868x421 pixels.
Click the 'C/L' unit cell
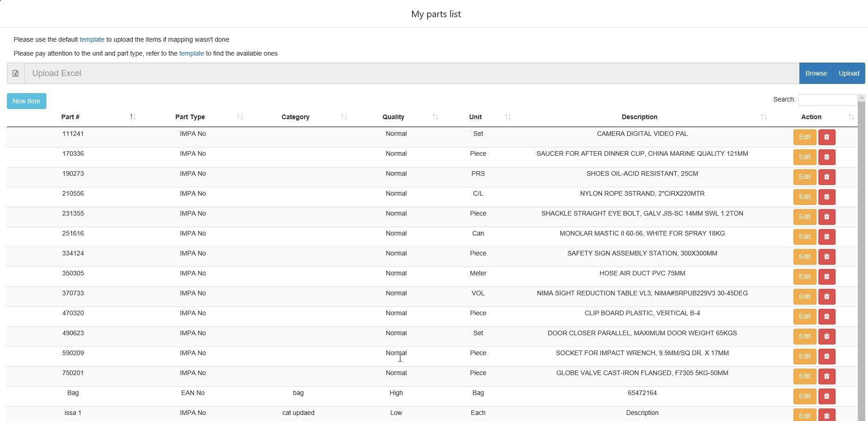(478, 194)
